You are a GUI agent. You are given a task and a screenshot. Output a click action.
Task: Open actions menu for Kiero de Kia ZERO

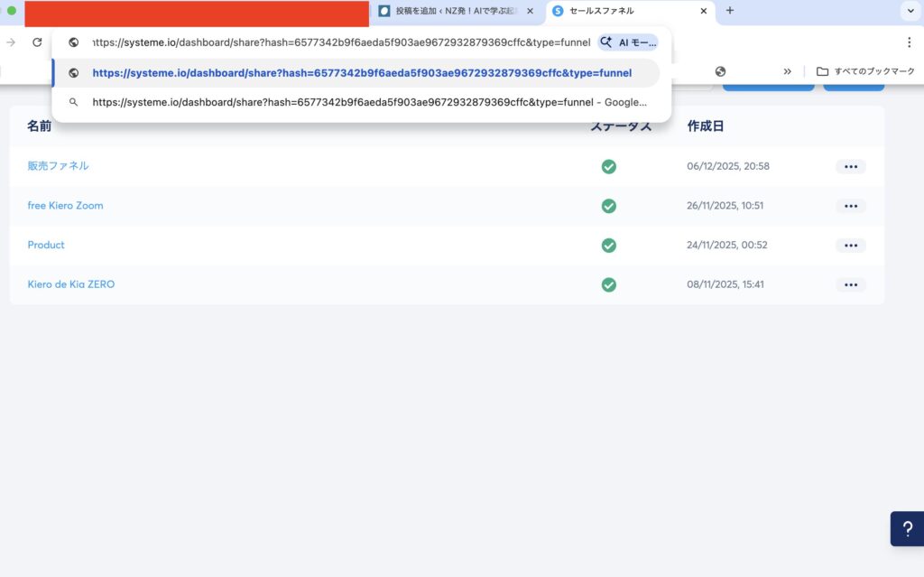850,285
